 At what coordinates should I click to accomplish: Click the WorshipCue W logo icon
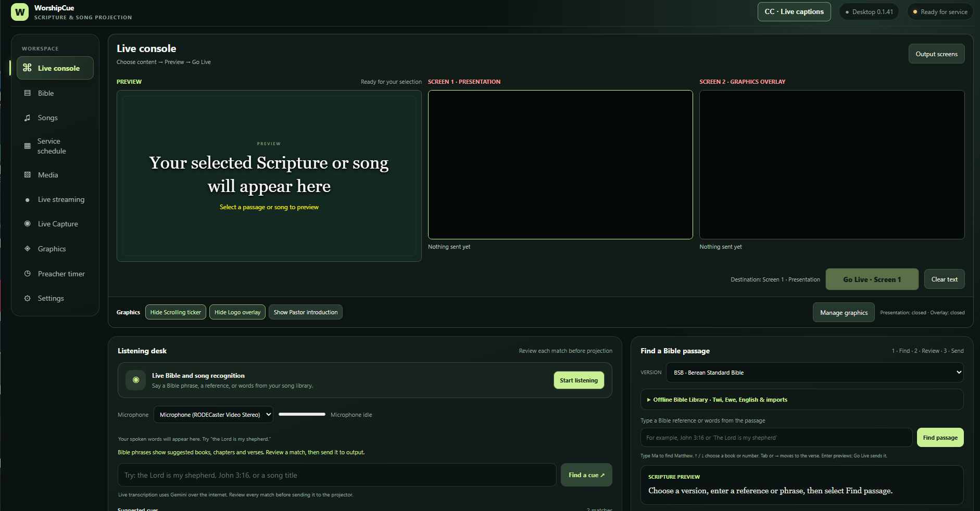coord(20,12)
